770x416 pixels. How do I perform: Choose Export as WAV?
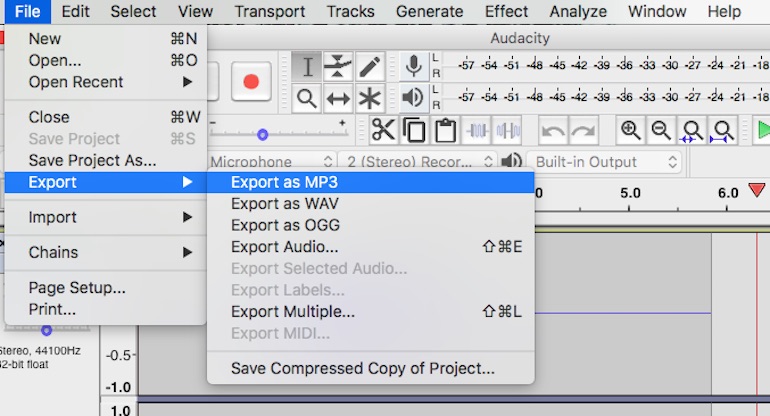(371, 204)
